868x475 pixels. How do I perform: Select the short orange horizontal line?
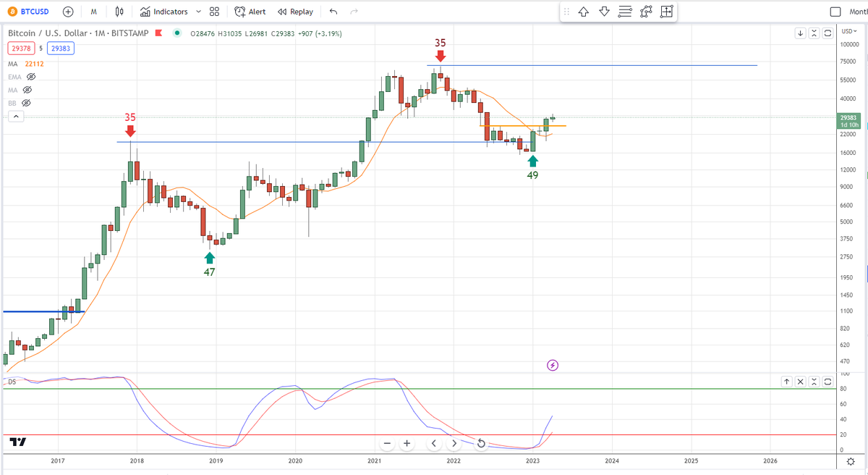click(x=523, y=126)
